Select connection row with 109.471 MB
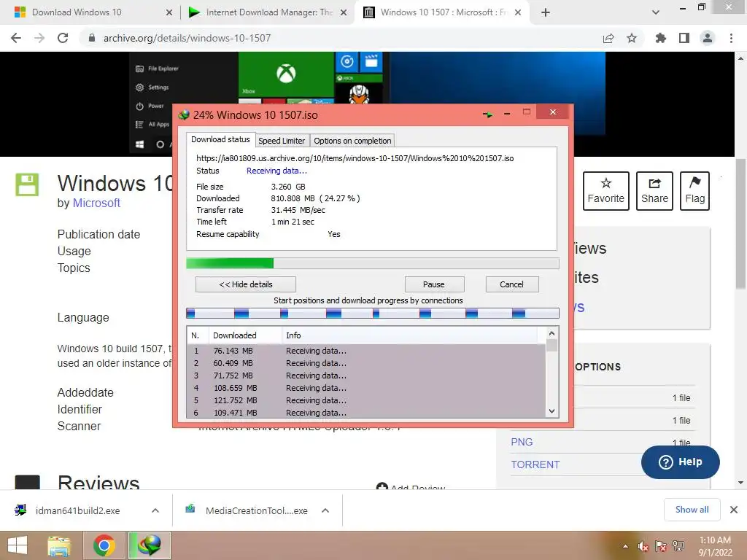 point(366,413)
